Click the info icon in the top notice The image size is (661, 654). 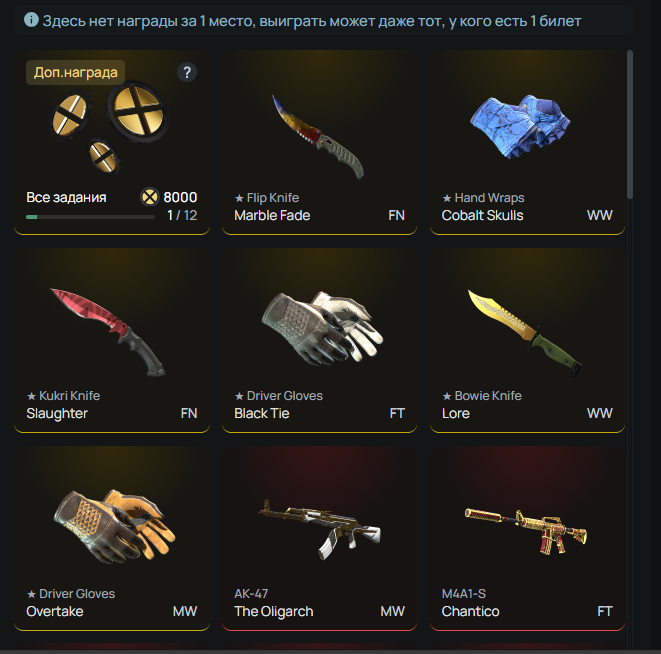31,19
